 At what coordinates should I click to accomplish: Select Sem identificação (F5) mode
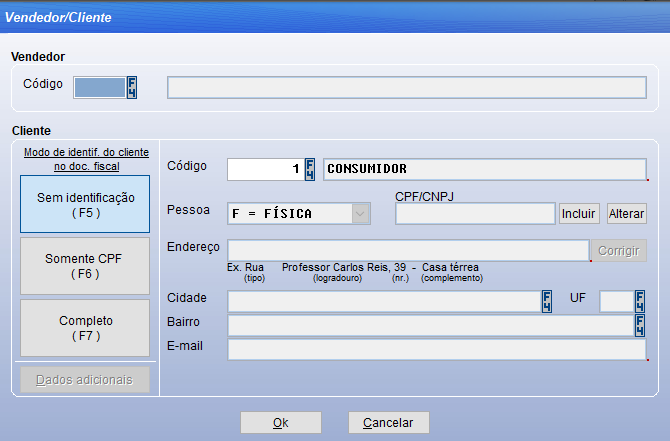[x=85, y=205]
